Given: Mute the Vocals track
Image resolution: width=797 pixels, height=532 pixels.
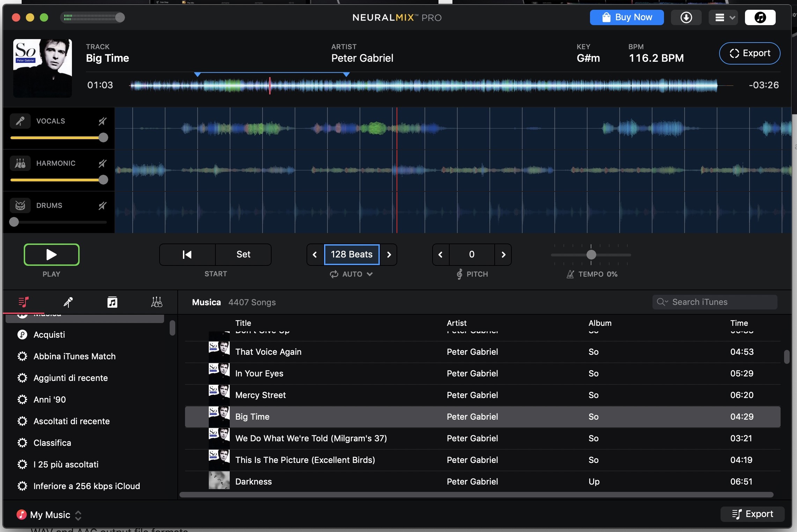Looking at the screenshot, I should [x=102, y=121].
